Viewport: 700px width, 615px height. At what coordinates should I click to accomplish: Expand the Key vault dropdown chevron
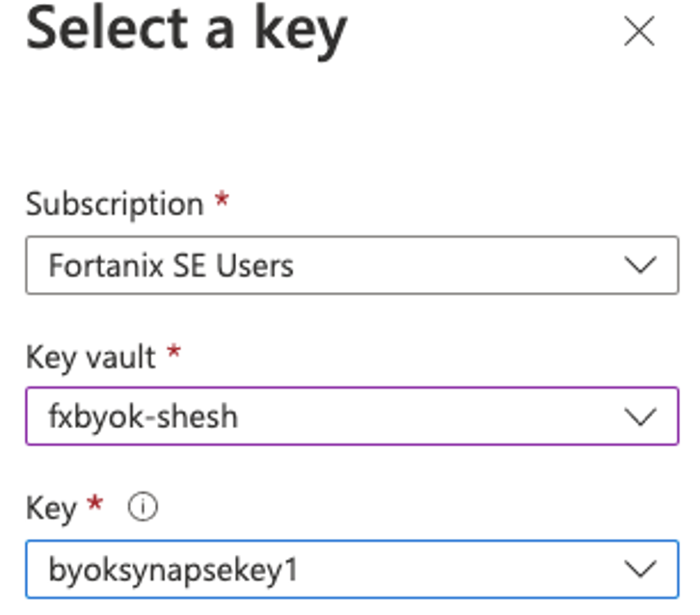(x=640, y=417)
